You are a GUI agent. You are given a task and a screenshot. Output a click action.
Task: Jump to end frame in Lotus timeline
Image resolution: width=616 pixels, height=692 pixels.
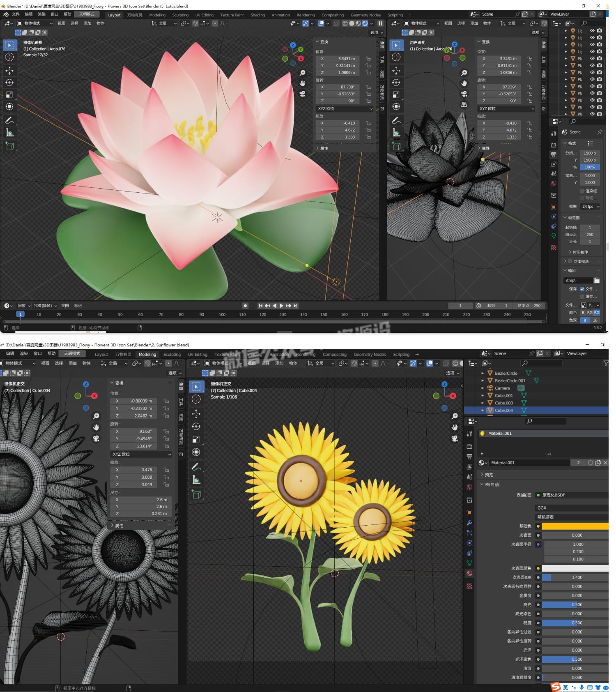click(x=296, y=306)
